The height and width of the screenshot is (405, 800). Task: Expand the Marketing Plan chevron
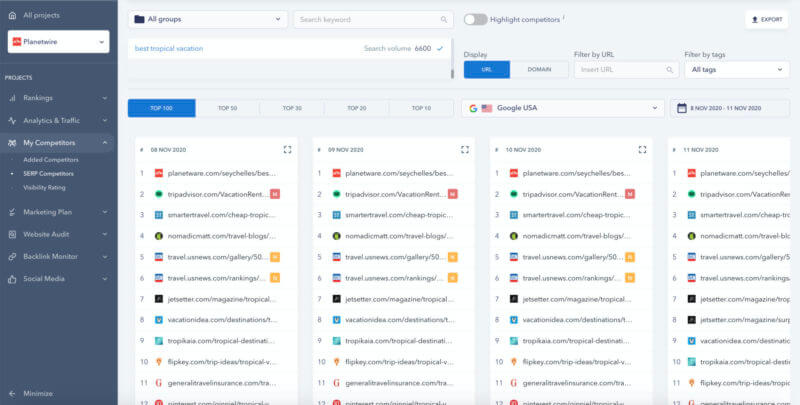105,212
